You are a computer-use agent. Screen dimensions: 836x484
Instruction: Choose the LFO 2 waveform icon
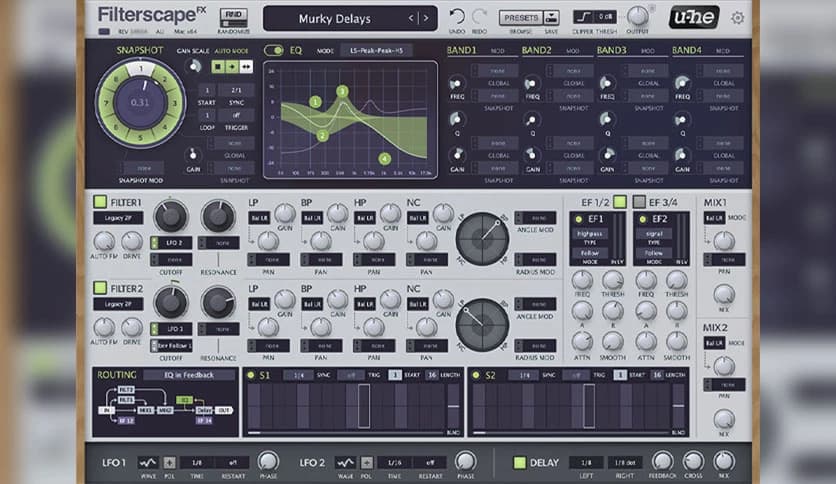click(x=345, y=462)
